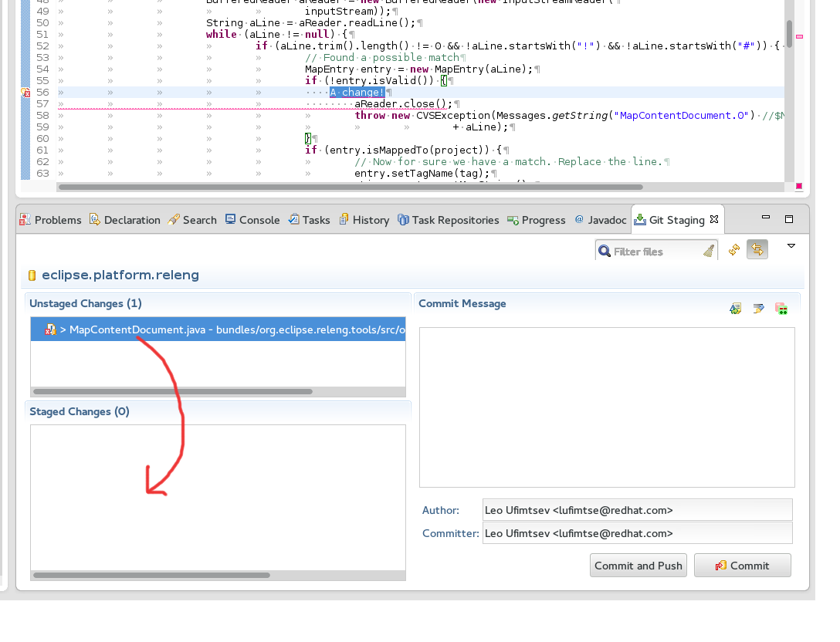Click the Amend previous commit icon
Image resolution: width=840 pixels, height=642 pixels.
click(x=735, y=309)
